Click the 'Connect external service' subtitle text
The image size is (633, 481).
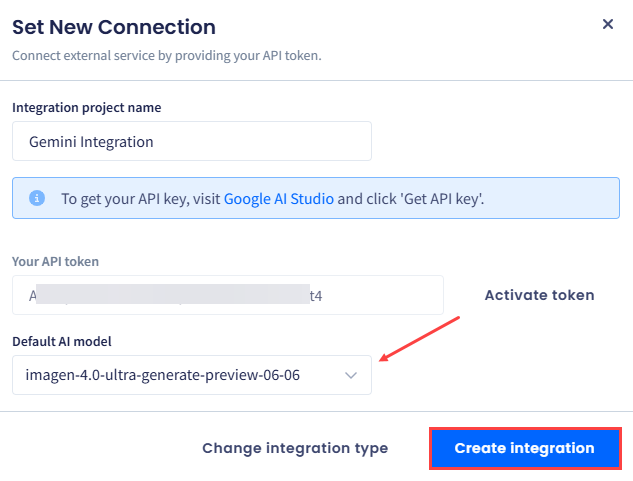tap(167, 55)
